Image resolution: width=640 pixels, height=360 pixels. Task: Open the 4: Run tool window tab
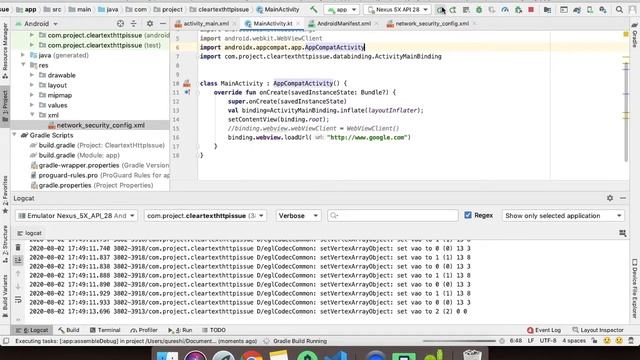click(180, 330)
